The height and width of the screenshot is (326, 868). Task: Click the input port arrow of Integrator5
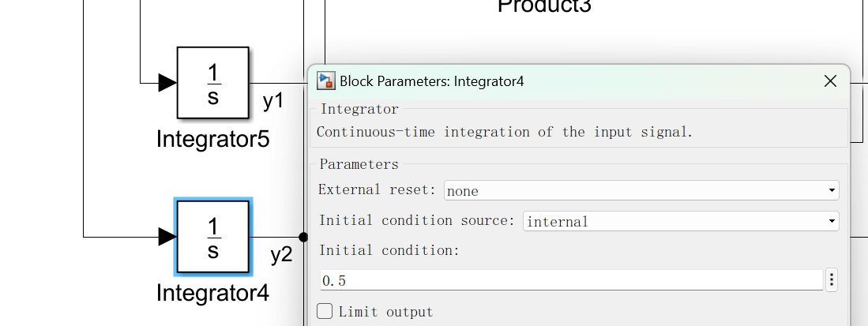(167, 82)
